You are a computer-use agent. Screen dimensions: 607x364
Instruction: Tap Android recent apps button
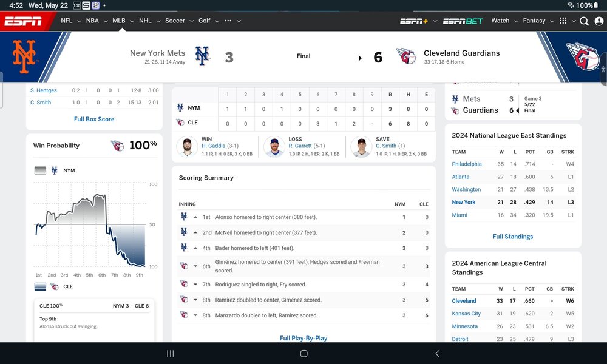pyautogui.click(x=170, y=354)
